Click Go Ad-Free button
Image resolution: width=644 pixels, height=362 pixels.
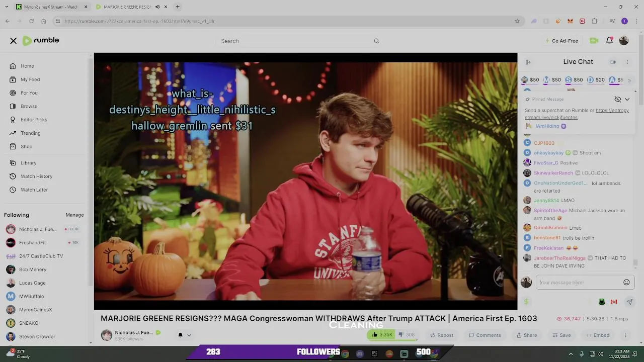pyautogui.click(x=561, y=41)
